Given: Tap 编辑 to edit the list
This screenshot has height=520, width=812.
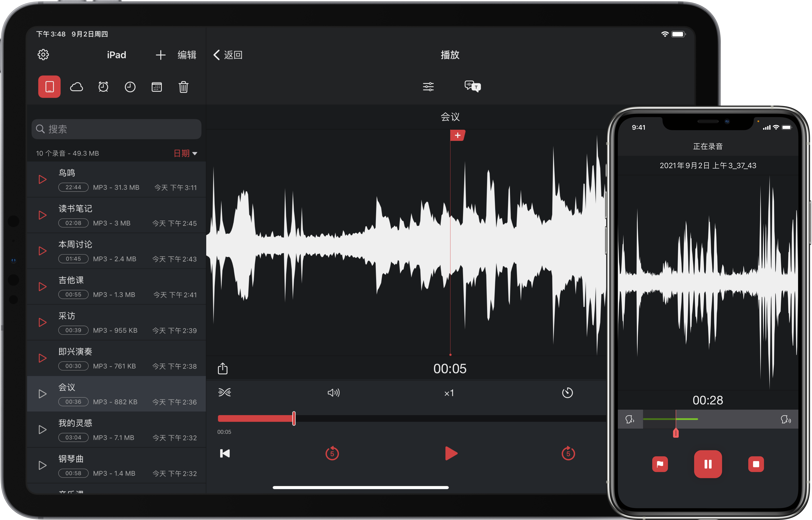Looking at the screenshot, I should point(187,55).
